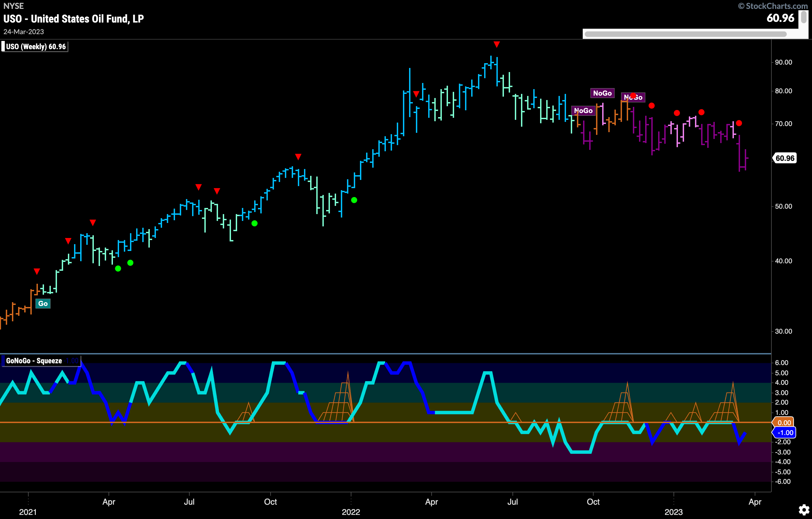This screenshot has height=519, width=812.
Task: Click the NYSE exchange label
Action: pyautogui.click(x=14, y=6)
